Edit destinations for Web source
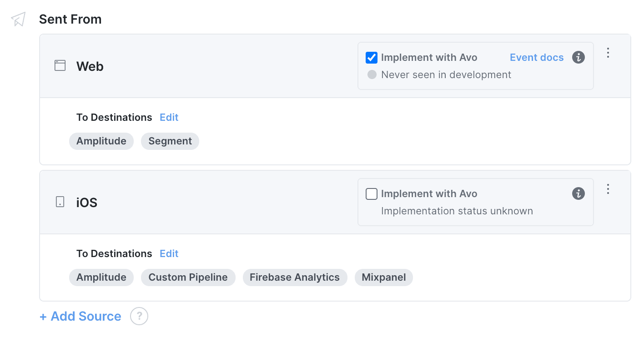The image size is (644, 337). pyautogui.click(x=169, y=117)
